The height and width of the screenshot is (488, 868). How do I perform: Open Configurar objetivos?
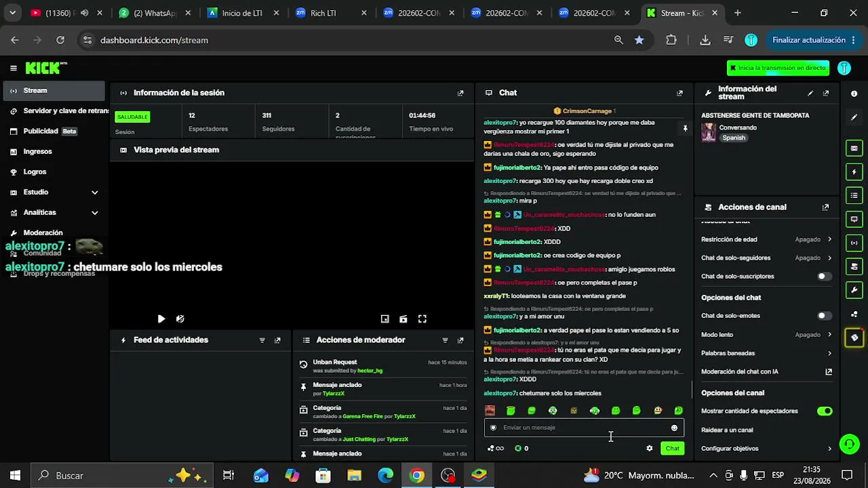coord(766,449)
